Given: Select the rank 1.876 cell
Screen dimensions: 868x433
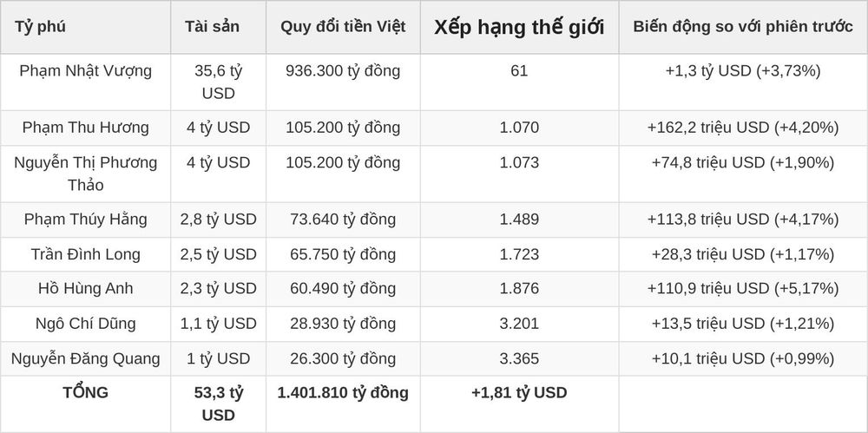Looking at the screenshot, I should [519, 288].
